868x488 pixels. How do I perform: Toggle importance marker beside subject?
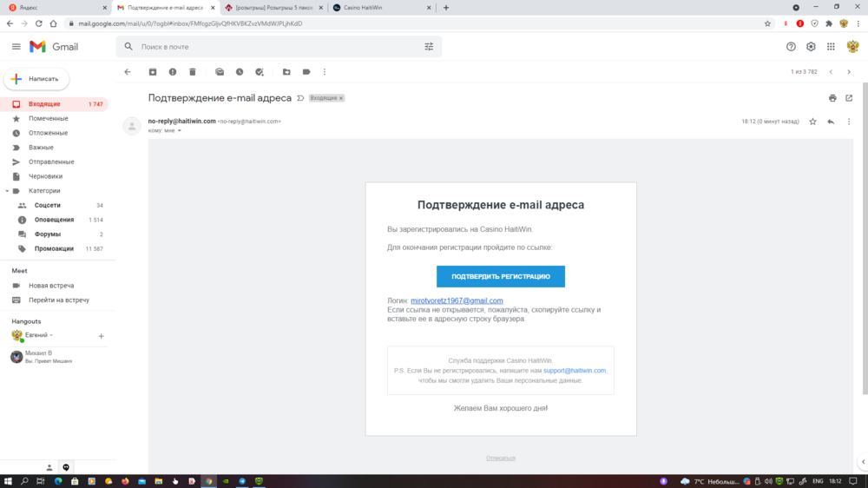[300, 98]
